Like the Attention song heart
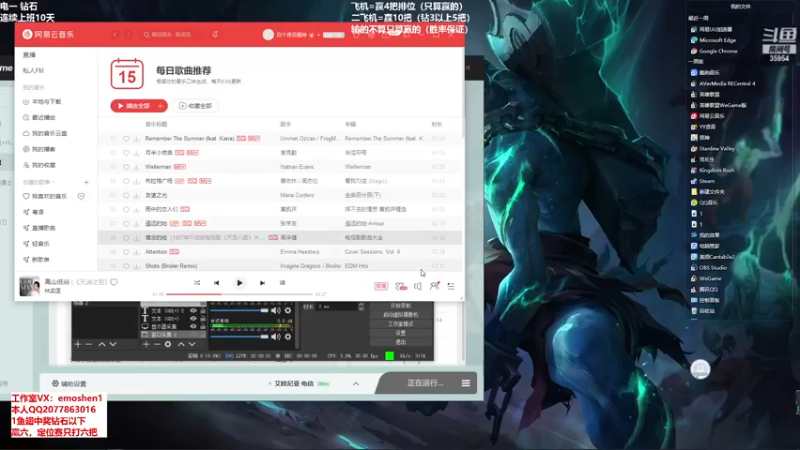800x450 pixels. click(126, 252)
